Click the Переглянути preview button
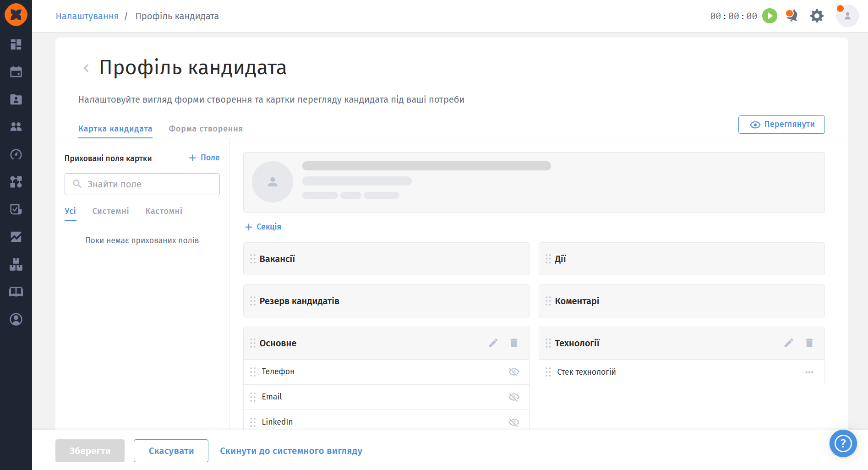The height and width of the screenshot is (470, 868). tap(781, 125)
